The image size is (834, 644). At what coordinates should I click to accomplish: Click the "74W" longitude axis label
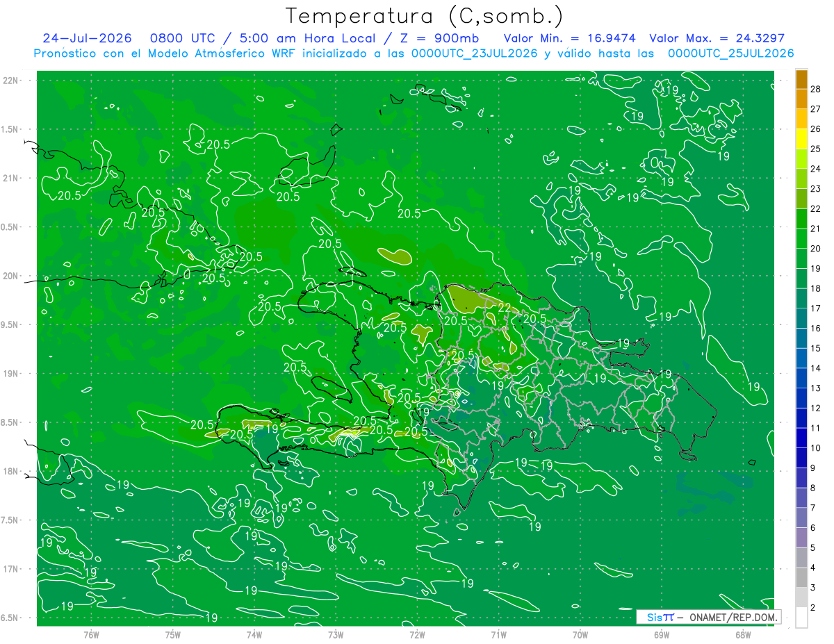point(254,635)
